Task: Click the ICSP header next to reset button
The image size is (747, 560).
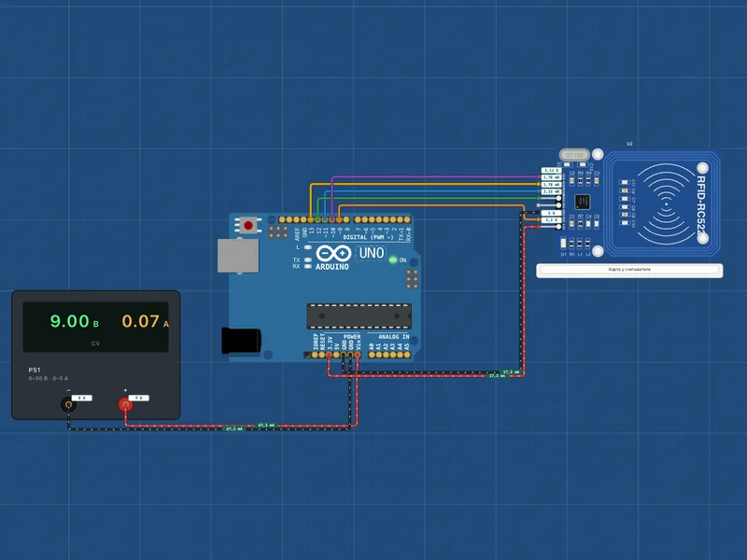Action: click(x=277, y=231)
